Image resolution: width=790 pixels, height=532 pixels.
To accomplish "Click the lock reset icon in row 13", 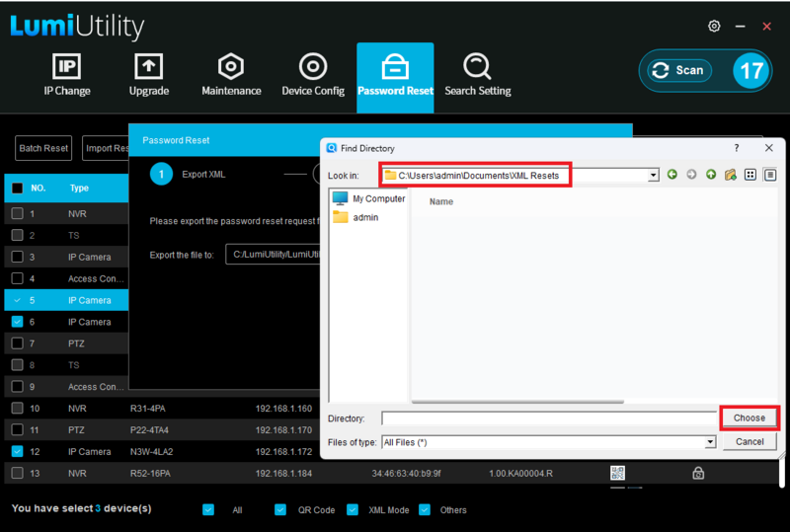I will point(698,473).
